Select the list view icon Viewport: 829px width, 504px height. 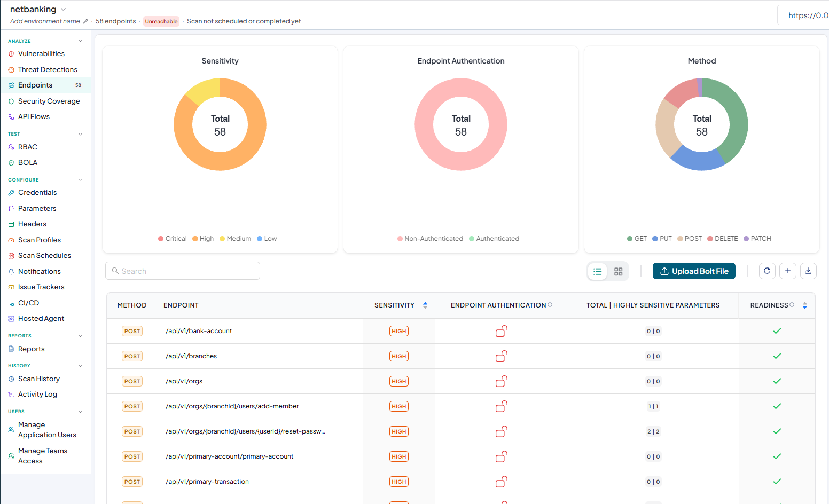click(598, 272)
